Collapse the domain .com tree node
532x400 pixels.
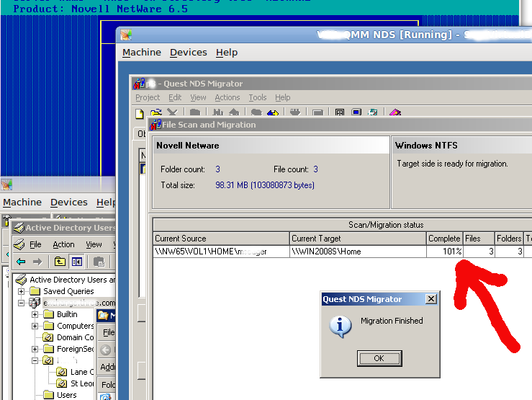21,303
